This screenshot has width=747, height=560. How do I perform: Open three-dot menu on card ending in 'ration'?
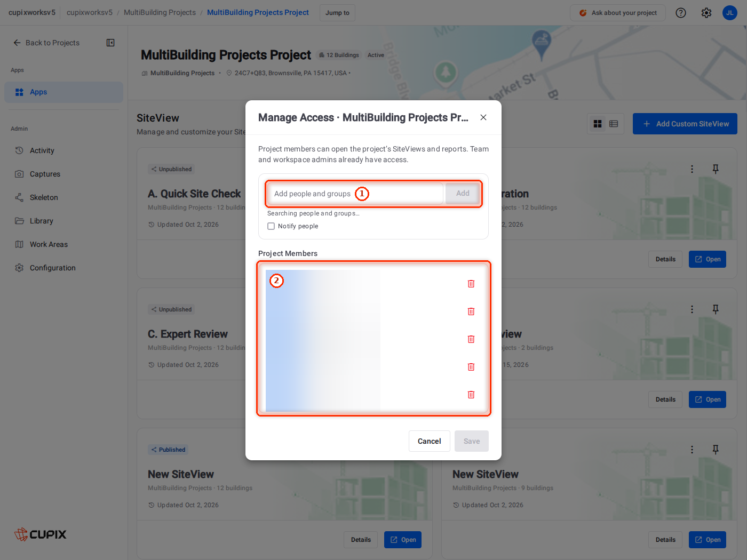692,169
